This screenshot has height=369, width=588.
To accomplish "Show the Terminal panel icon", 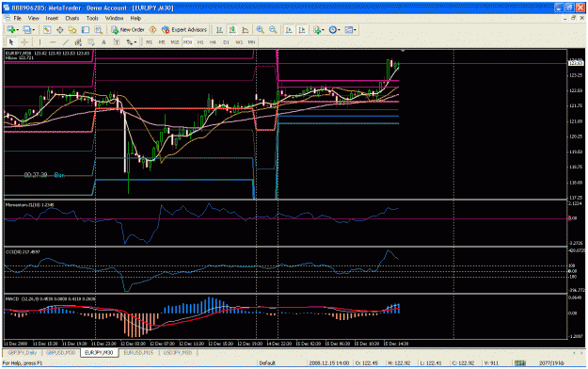I will (x=86, y=30).
